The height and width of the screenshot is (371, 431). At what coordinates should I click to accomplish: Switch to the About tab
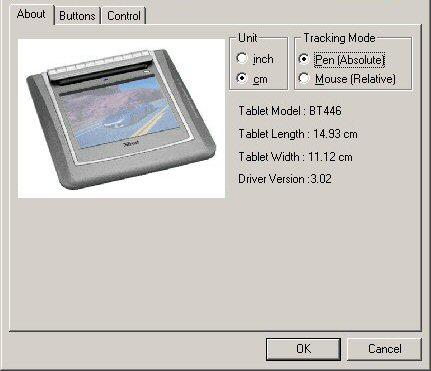31,14
